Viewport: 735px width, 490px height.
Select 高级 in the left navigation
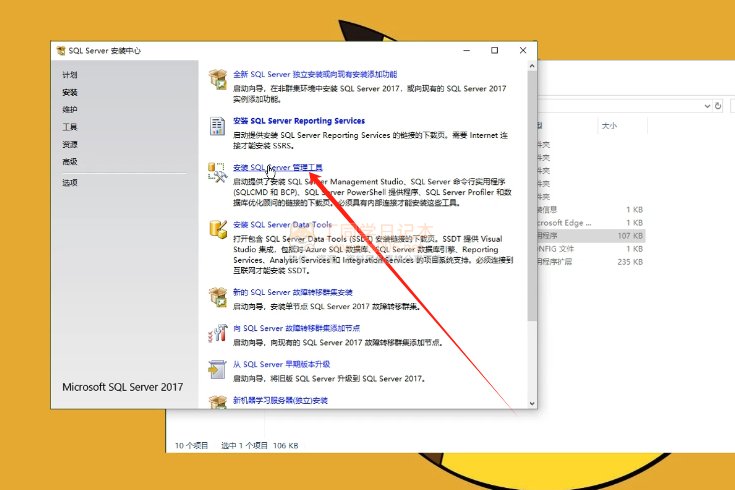70,161
